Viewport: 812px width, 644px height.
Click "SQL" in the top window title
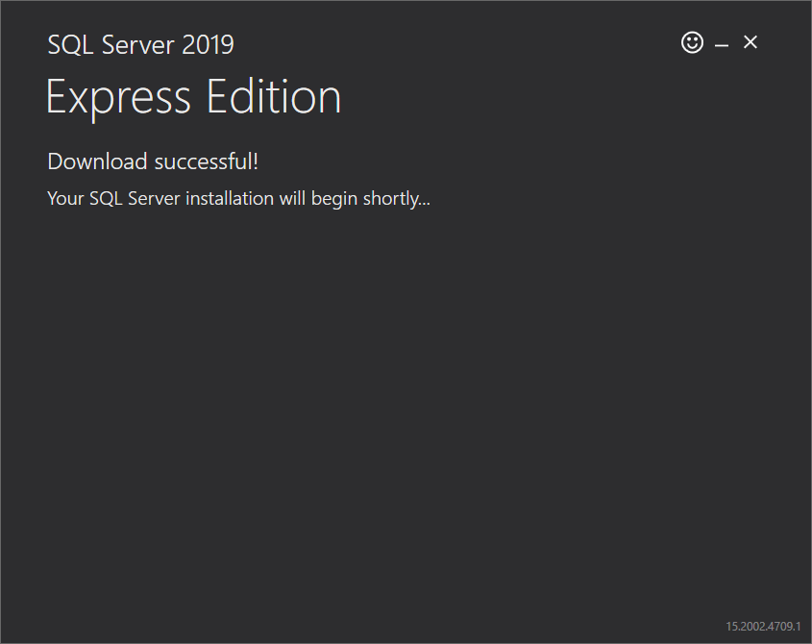[x=67, y=44]
